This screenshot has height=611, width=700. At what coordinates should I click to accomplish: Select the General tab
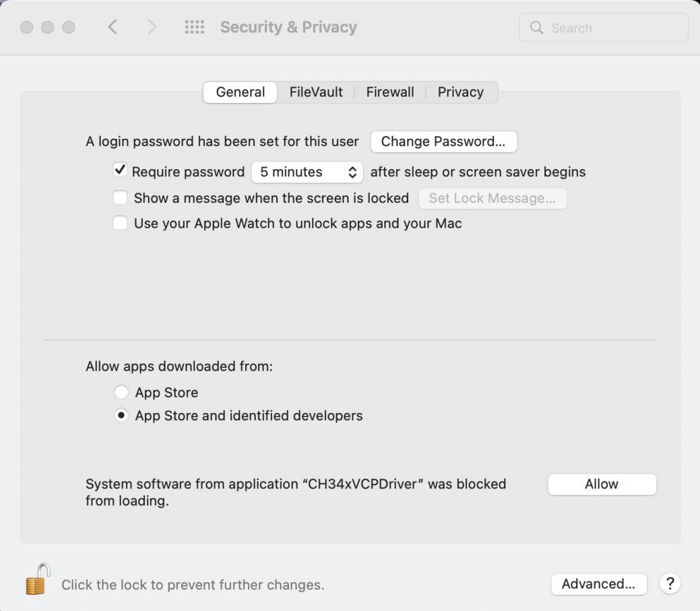click(241, 92)
